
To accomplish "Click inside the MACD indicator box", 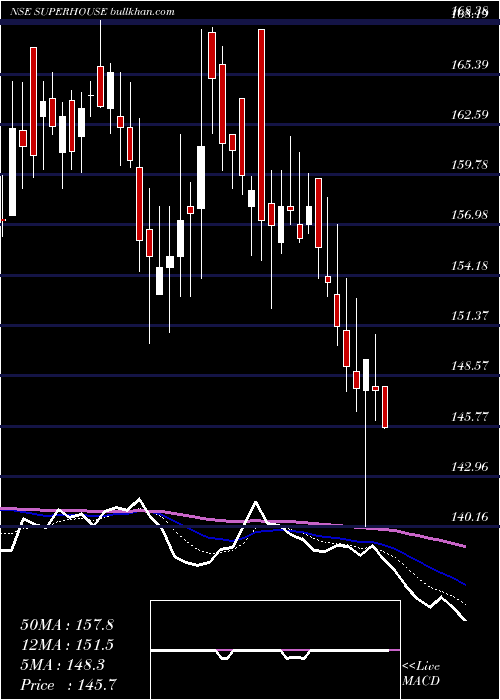I will [275, 650].
